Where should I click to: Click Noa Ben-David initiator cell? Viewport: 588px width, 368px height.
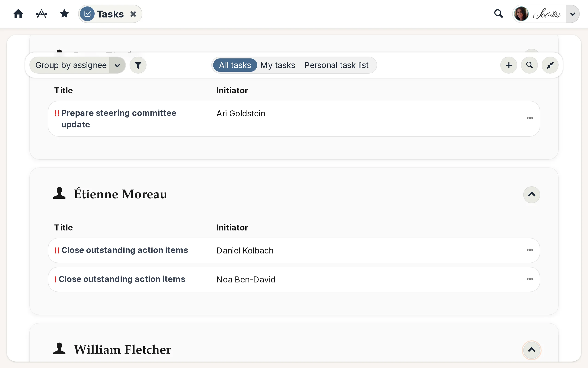(246, 280)
